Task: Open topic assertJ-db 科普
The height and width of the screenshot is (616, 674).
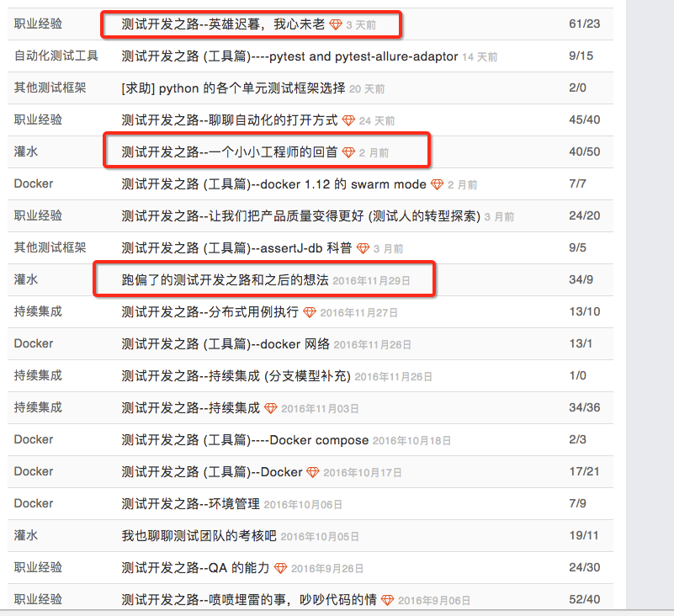Action: pyautogui.click(x=236, y=248)
